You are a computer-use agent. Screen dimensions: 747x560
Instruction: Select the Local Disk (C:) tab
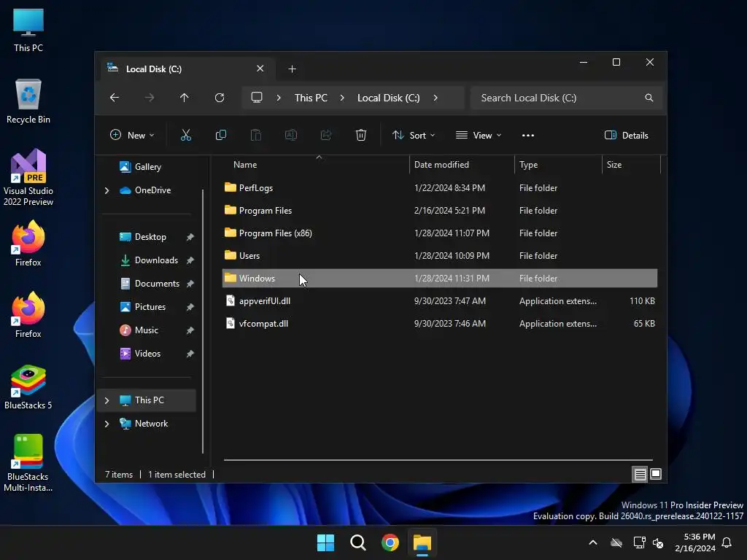186,69
